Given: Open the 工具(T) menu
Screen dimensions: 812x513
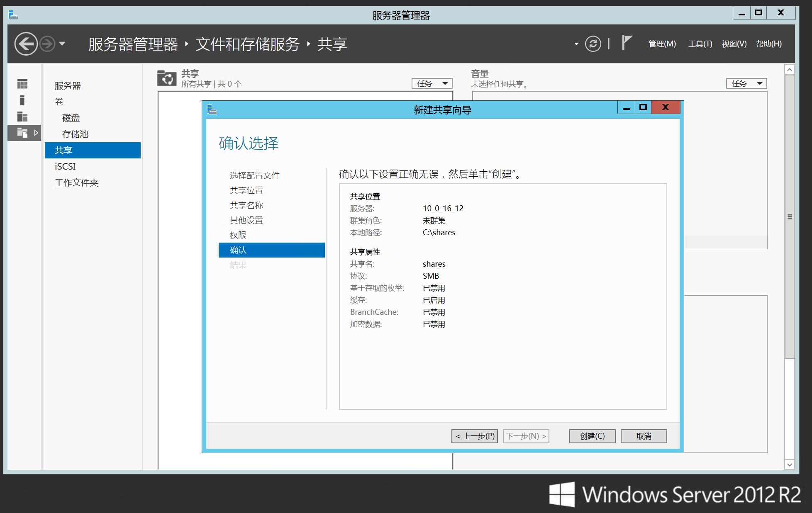Looking at the screenshot, I should coord(700,44).
